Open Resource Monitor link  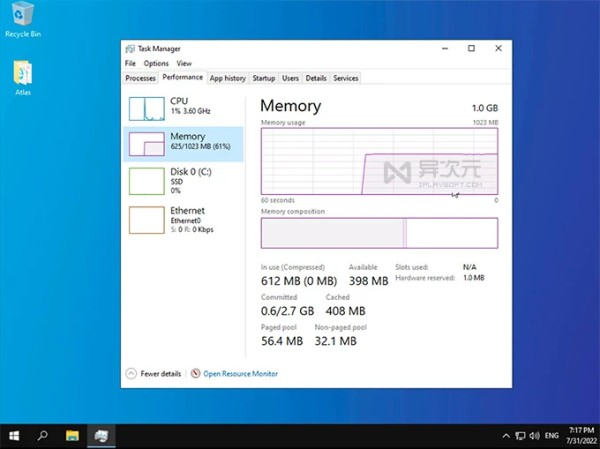coord(240,374)
